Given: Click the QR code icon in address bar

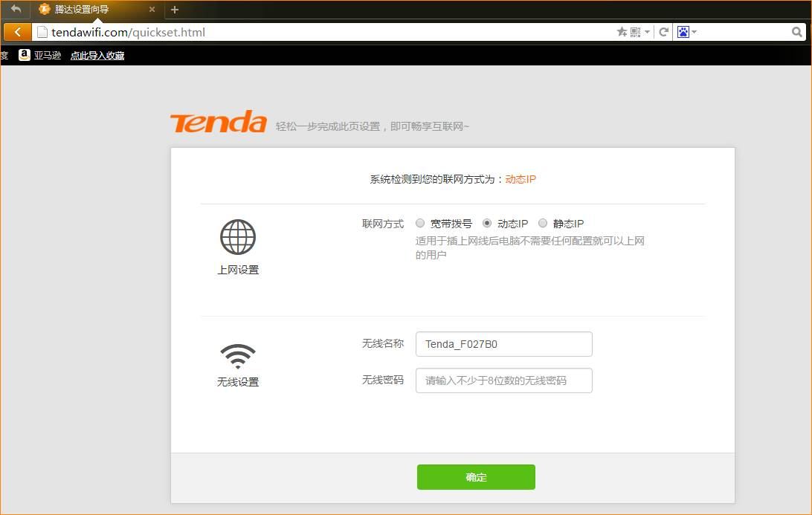Looking at the screenshot, I should pos(636,32).
